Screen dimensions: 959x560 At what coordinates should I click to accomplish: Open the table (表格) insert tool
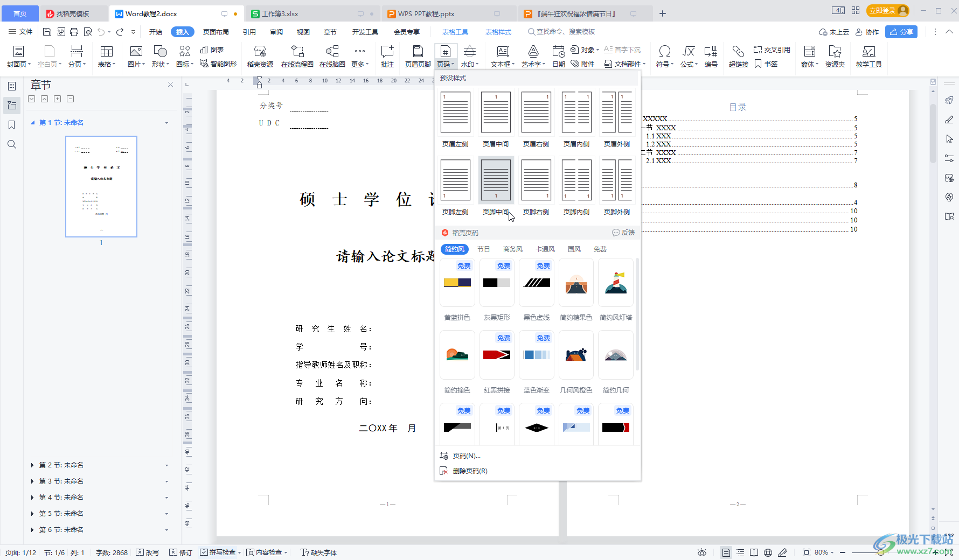pos(107,57)
